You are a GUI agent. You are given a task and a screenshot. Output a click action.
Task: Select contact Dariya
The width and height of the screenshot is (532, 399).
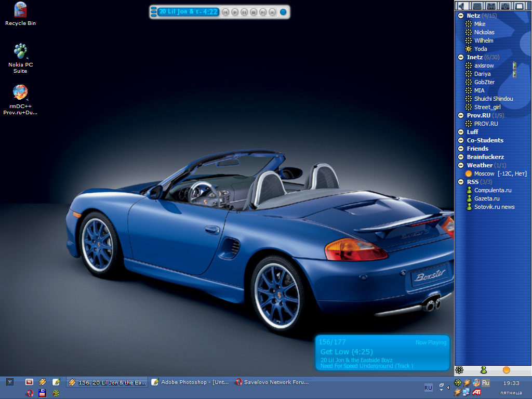(x=483, y=74)
